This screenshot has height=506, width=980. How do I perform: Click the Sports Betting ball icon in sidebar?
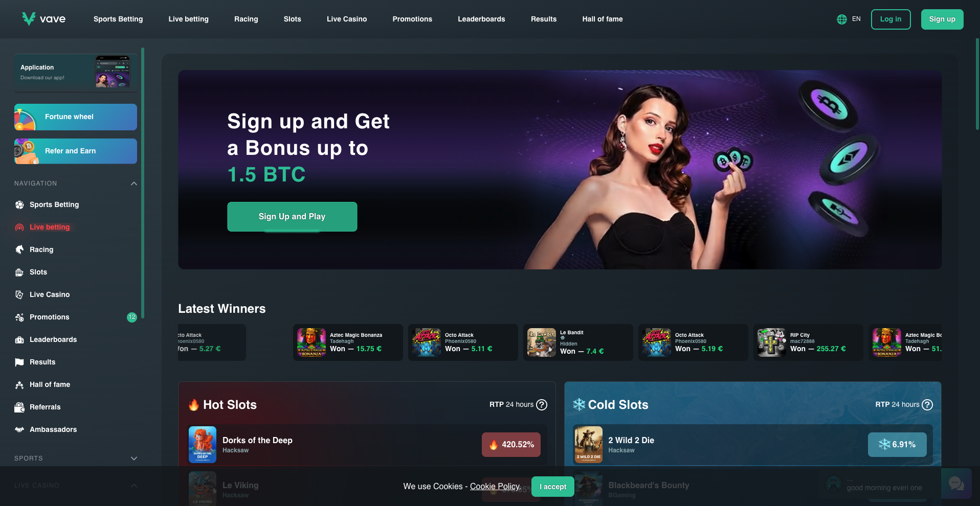coord(19,204)
